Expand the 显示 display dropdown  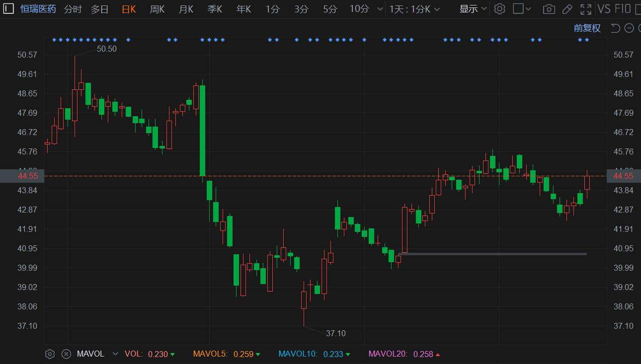[x=473, y=9]
